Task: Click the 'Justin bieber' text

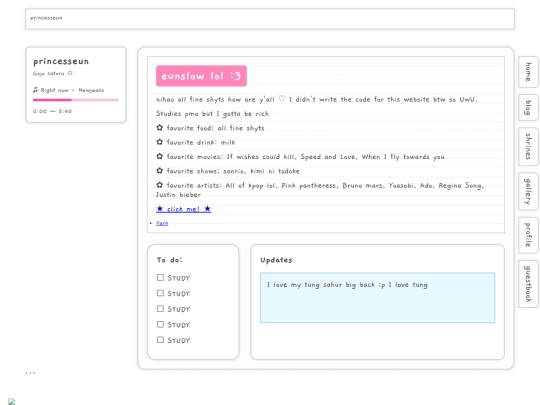Action: 178,195
